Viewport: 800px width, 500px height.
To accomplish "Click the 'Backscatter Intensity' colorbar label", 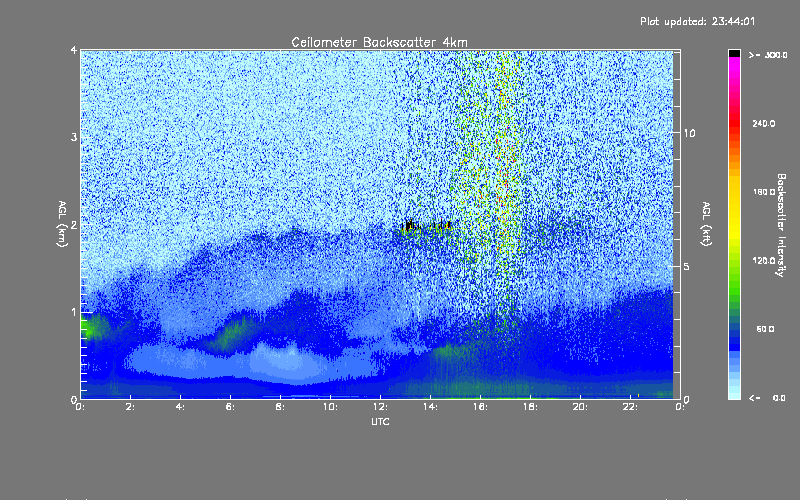I will click(781, 225).
